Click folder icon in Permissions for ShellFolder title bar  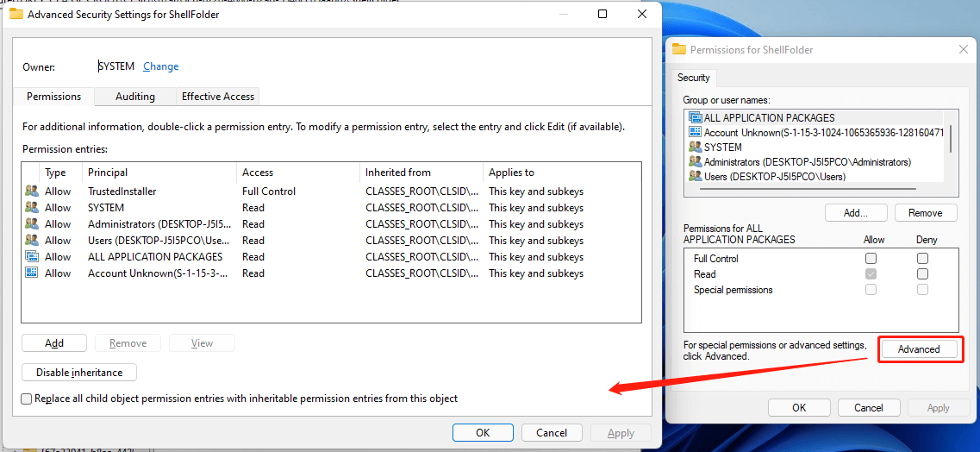click(679, 49)
